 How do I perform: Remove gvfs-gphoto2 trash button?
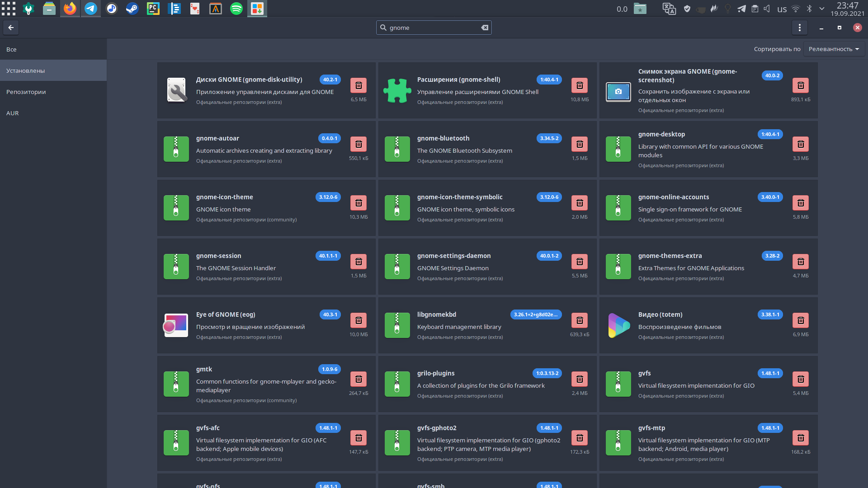580,438
